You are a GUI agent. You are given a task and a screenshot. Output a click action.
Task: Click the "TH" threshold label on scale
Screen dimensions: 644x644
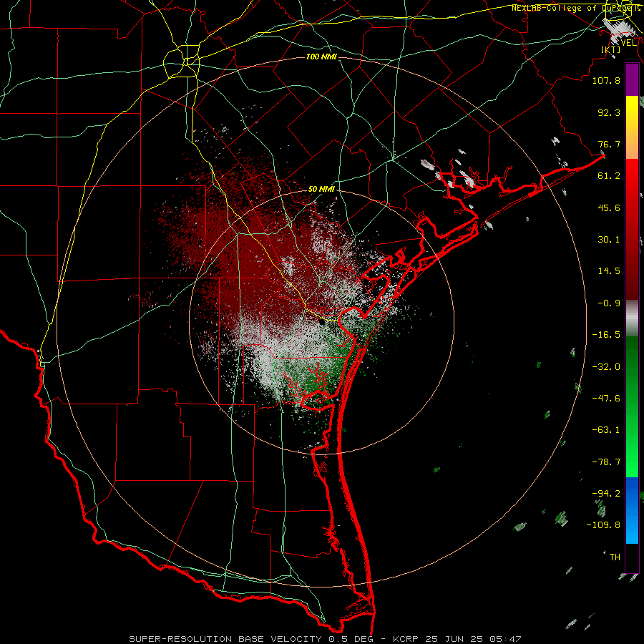(x=615, y=557)
